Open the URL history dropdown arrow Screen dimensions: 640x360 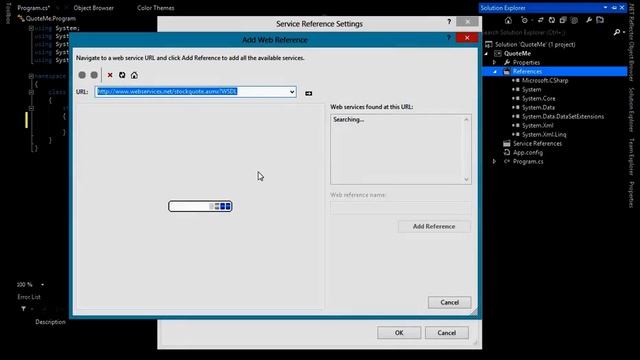[x=292, y=92]
